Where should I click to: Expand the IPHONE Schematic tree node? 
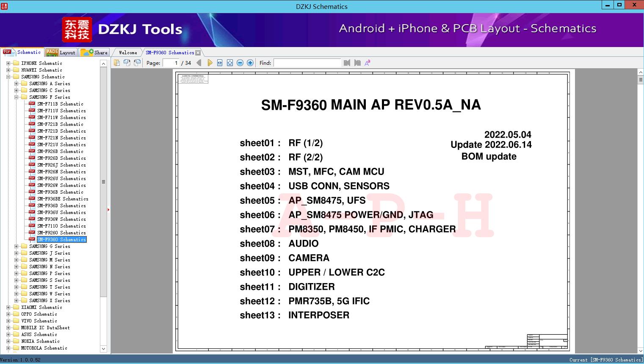click(8, 63)
